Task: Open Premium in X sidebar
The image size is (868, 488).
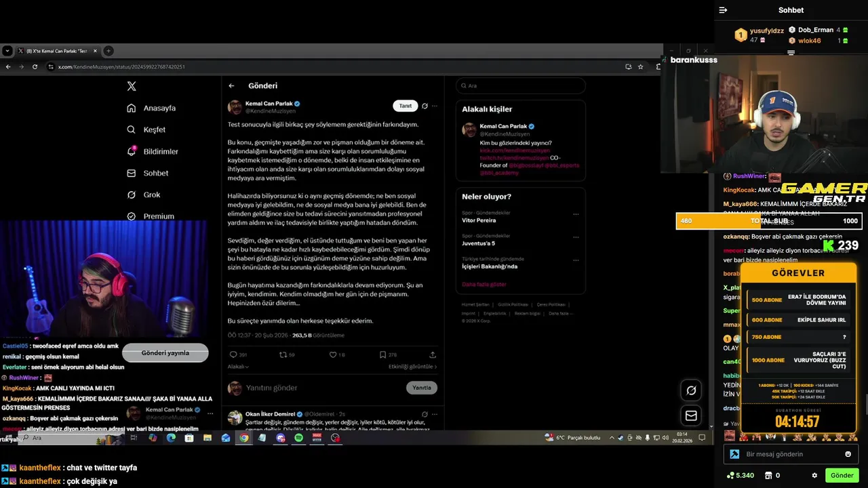Action: tap(151, 216)
